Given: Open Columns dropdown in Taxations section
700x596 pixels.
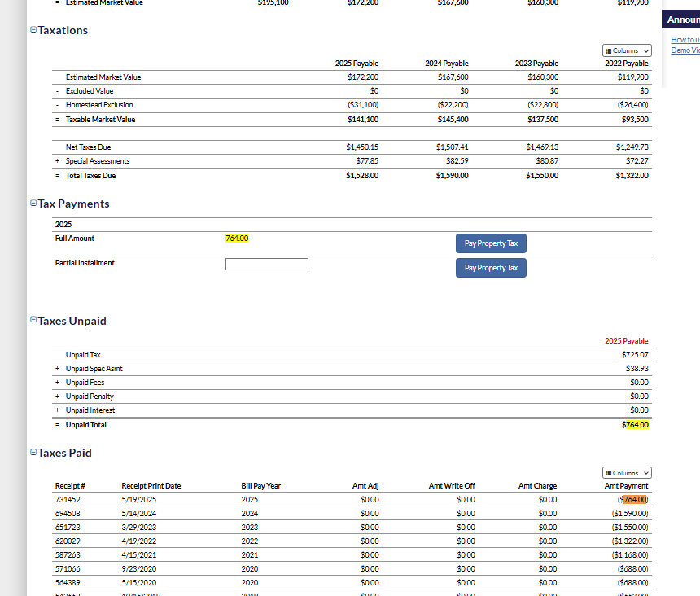Looking at the screenshot, I should click(x=627, y=50).
